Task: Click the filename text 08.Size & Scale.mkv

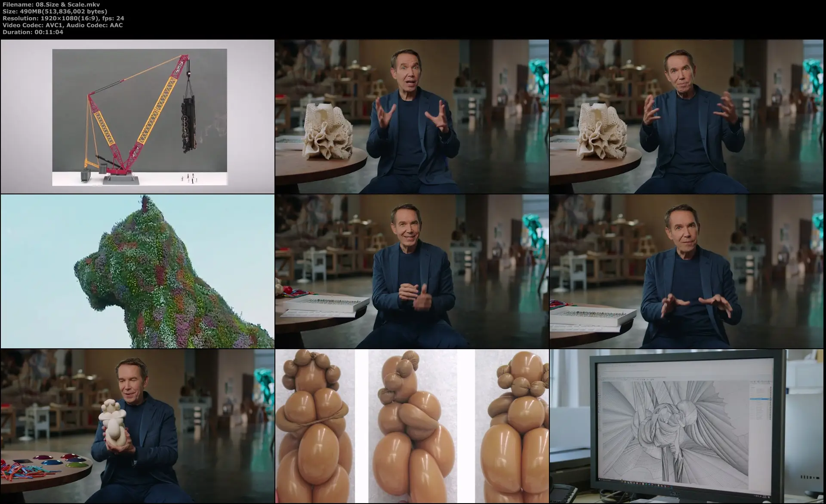Action: [68, 4]
